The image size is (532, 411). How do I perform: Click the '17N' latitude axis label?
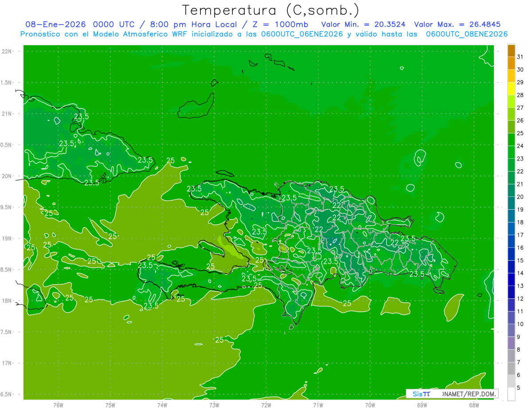(x=7, y=363)
